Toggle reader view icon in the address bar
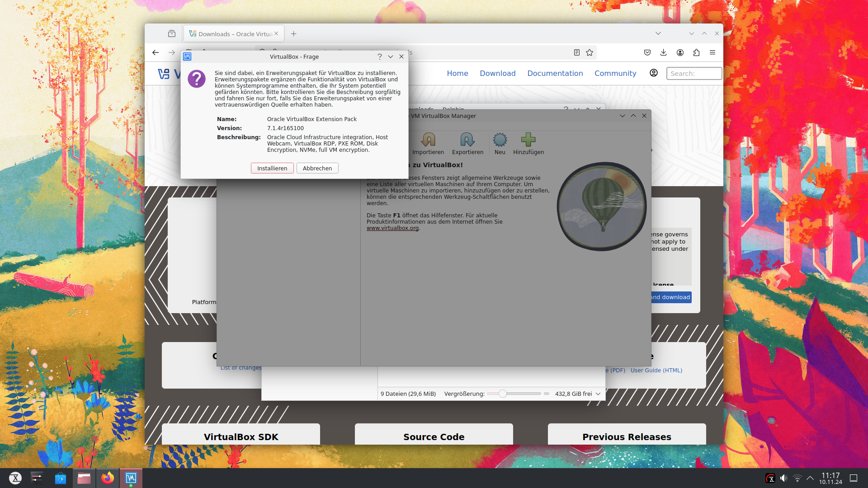The height and width of the screenshot is (488, 868). (x=577, y=52)
